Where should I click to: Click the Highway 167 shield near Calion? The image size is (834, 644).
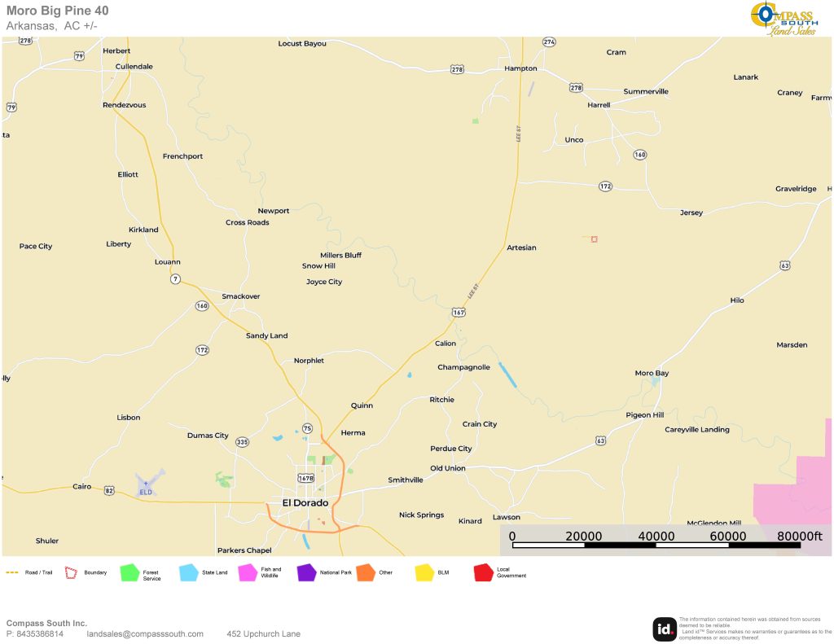[x=459, y=312]
